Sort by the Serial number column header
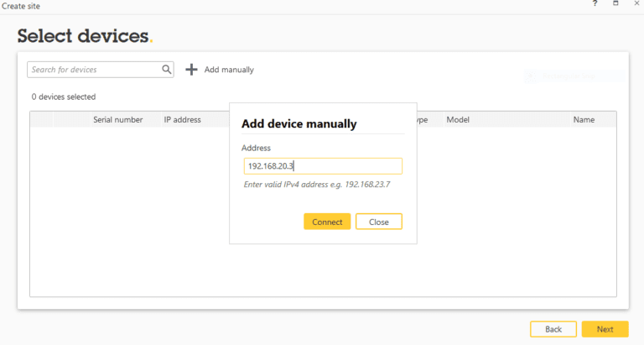Screen dimensions: 644x345 pyautogui.click(x=117, y=120)
